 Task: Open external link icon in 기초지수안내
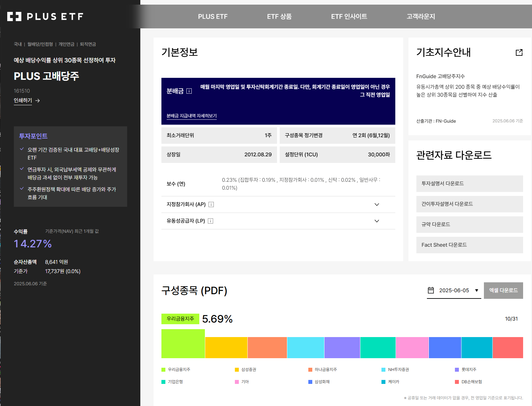(519, 52)
